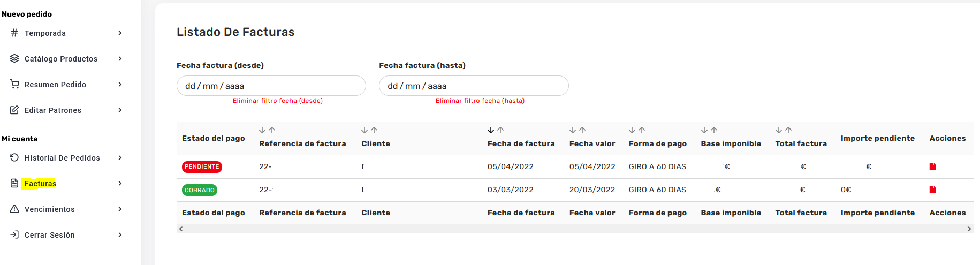Click the PDF icon for the PENDIENTE invoice

(932, 166)
